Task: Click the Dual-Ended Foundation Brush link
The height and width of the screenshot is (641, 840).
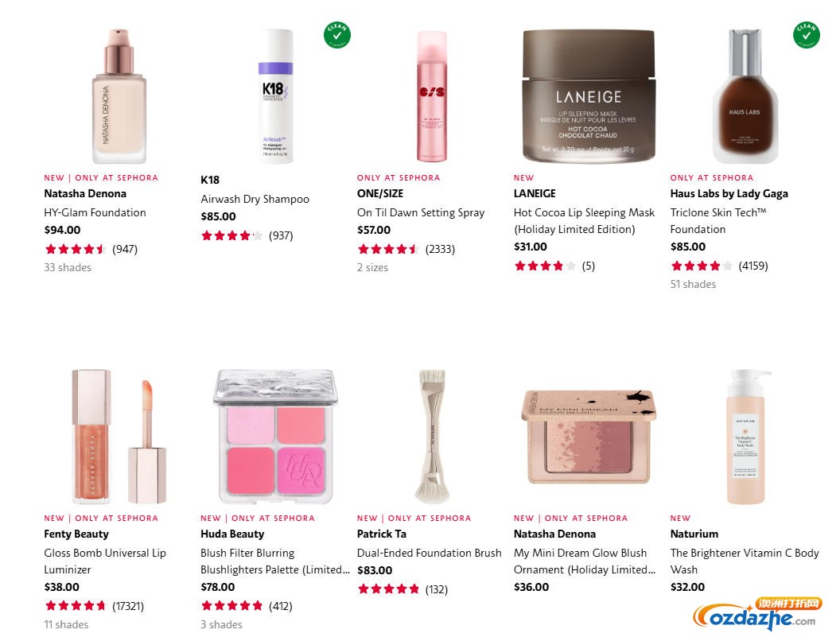Action: click(430, 553)
